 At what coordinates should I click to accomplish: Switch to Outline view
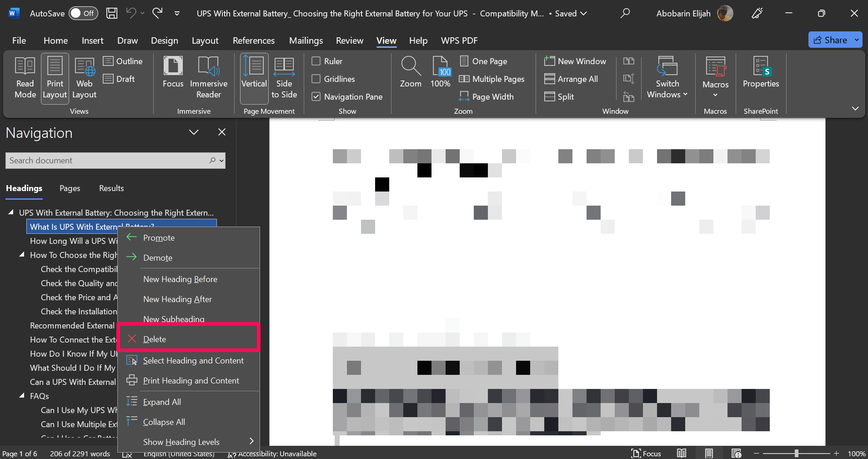click(123, 61)
